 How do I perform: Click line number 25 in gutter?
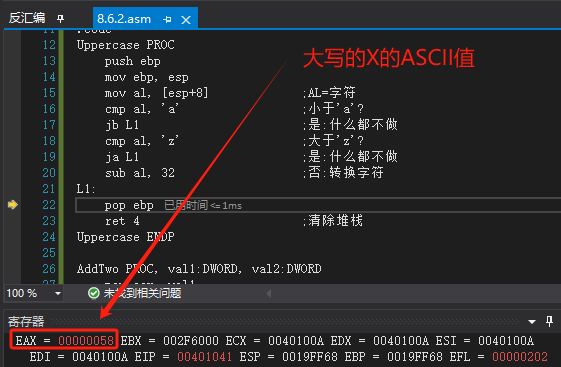(49, 253)
